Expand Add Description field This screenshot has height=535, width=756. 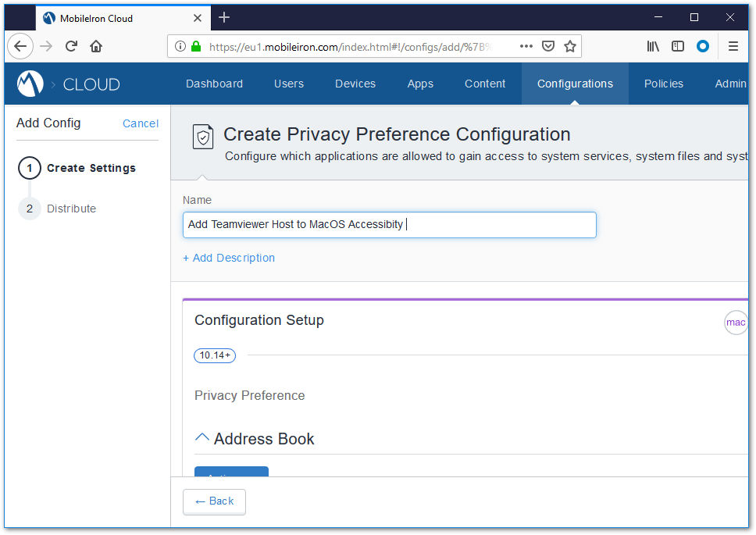(229, 258)
